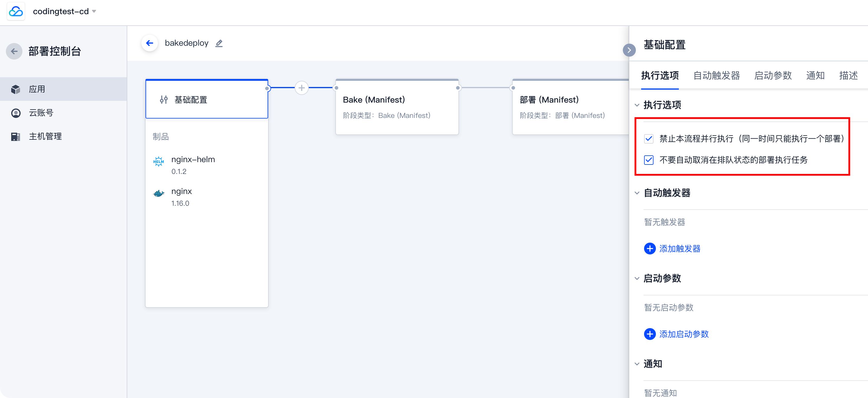Select the Bake (Manifest) stage card
This screenshot has width=868, height=398.
[x=397, y=107]
